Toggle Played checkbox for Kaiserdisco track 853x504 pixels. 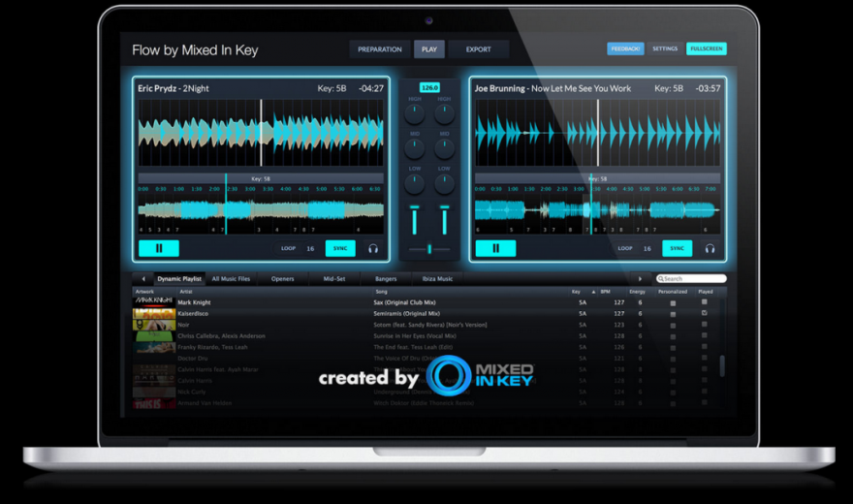(x=704, y=313)
